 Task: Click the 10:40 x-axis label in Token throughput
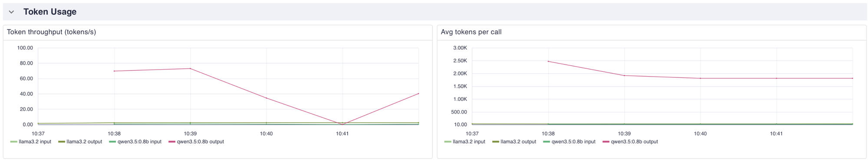266,134
